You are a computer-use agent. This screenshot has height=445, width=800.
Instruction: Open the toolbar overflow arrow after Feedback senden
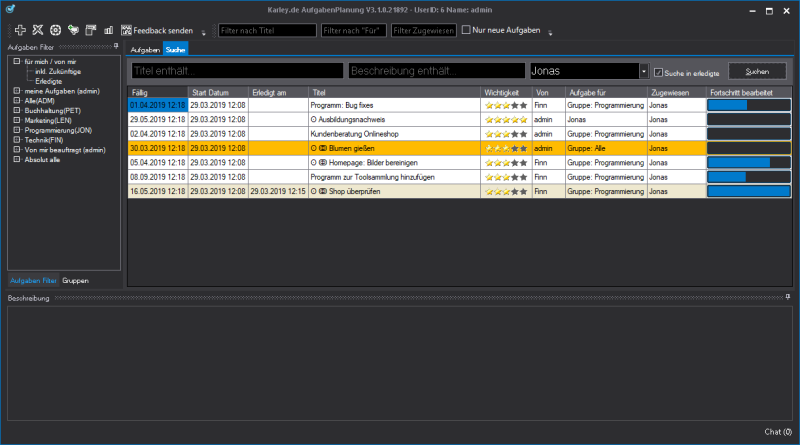(x=204, y=32)
